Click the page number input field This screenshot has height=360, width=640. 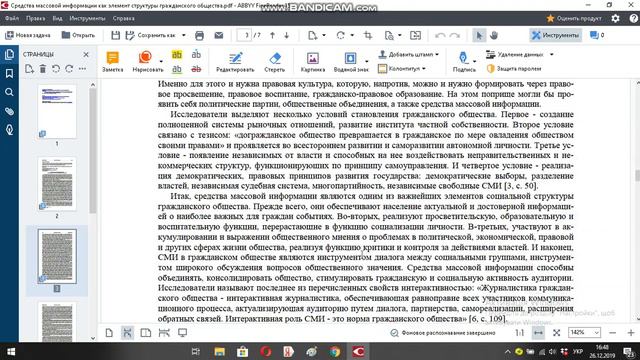click(x=244, y=36)
